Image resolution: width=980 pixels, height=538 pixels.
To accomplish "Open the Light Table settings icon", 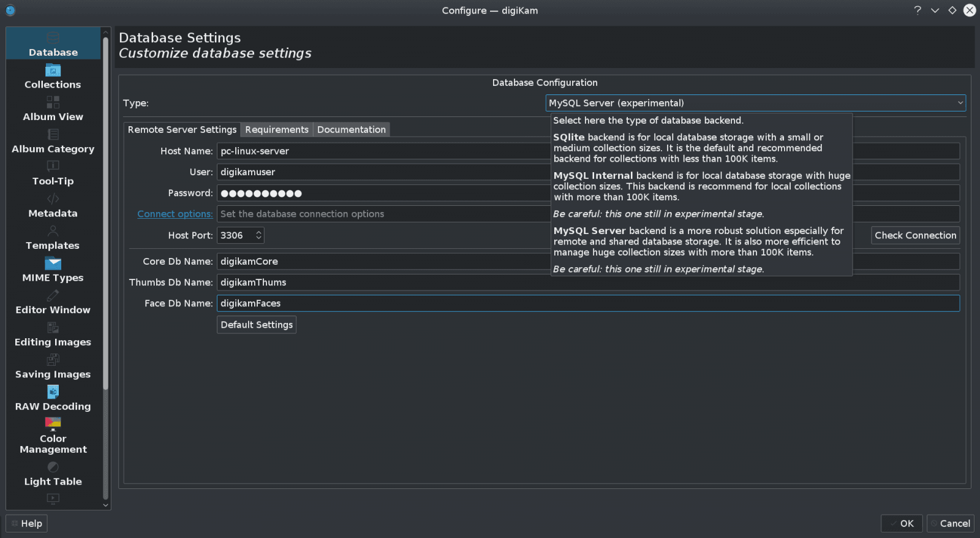I will tap(53, 467).
